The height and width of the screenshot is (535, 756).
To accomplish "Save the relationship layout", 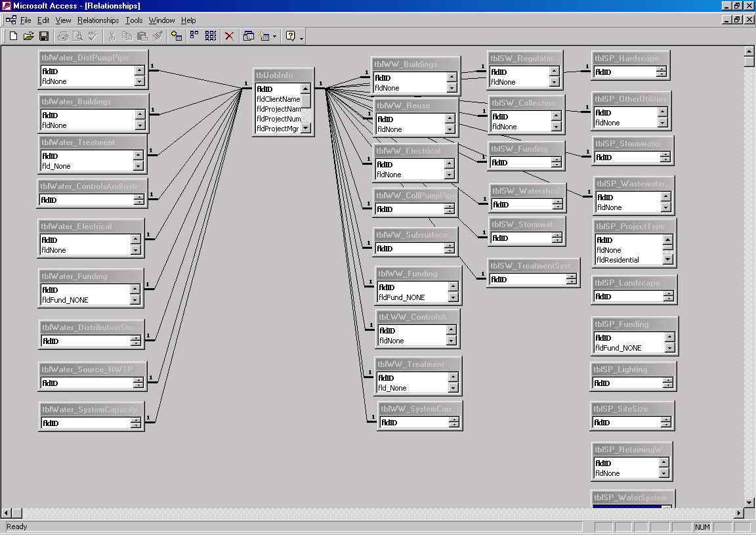I will (44, 36).
